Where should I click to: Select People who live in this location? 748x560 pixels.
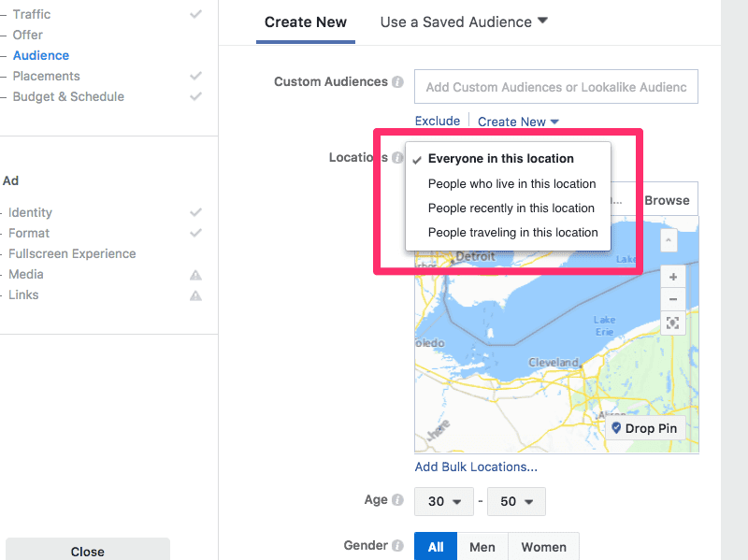tap(513, 183)
